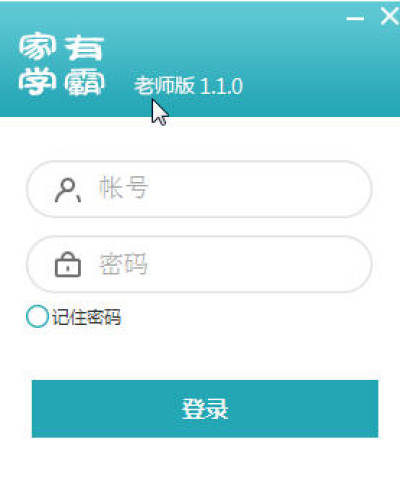Click the empty teal header bar
The image size is (400, 481).
pos(300,67)
